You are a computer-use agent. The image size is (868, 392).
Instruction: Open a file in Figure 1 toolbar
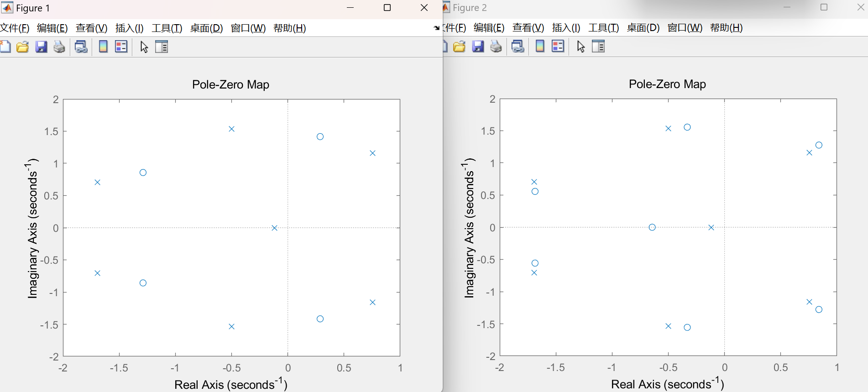coord(22,47)
